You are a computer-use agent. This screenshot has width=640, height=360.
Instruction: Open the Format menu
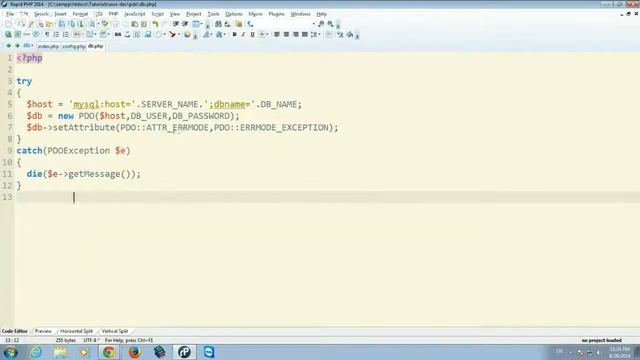(80, 14)
